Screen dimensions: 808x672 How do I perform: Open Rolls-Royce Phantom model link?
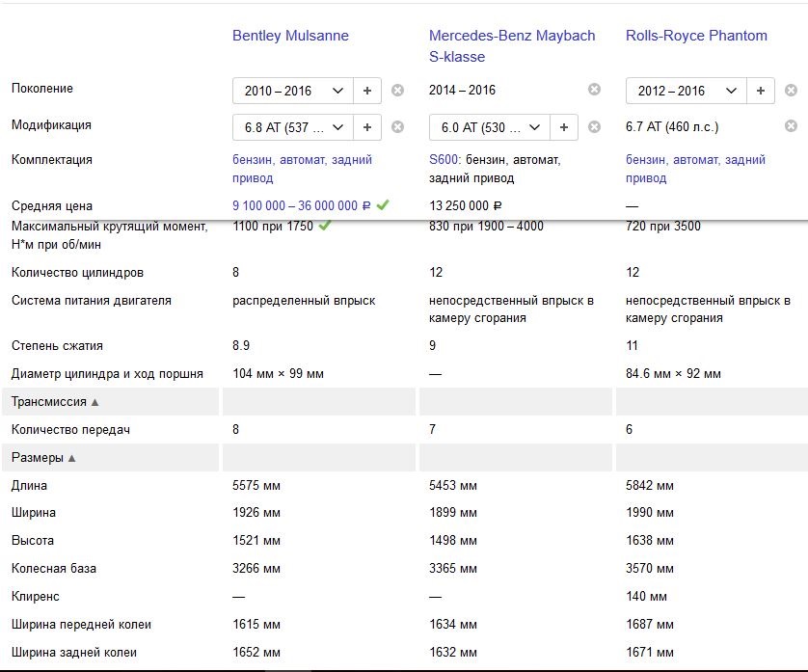[696, 36]
